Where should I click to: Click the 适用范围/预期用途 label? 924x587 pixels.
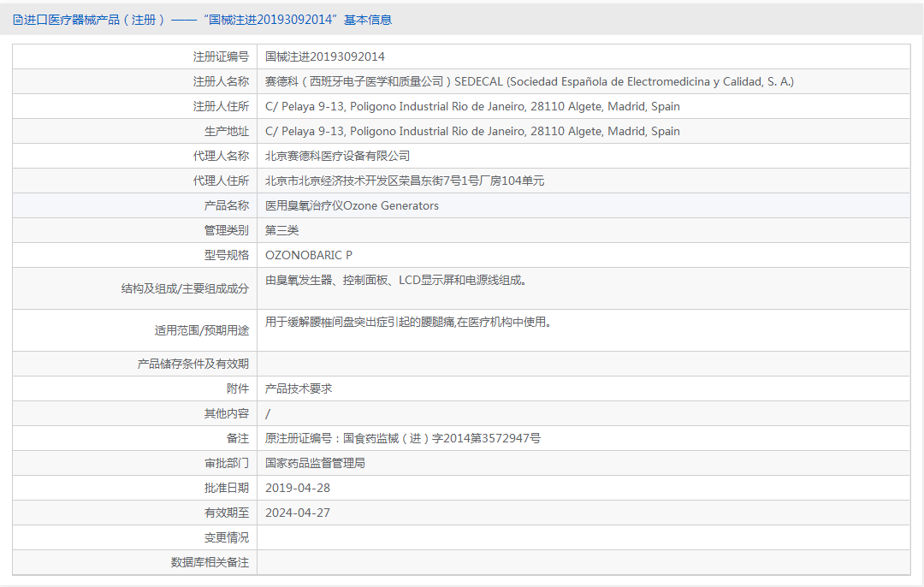coord(202,330)
